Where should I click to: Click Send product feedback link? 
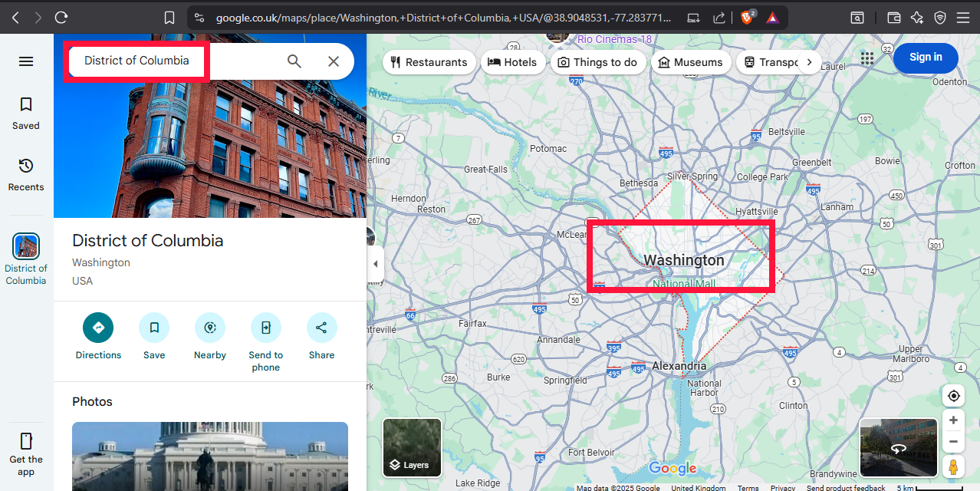click(x=846, y=488)
